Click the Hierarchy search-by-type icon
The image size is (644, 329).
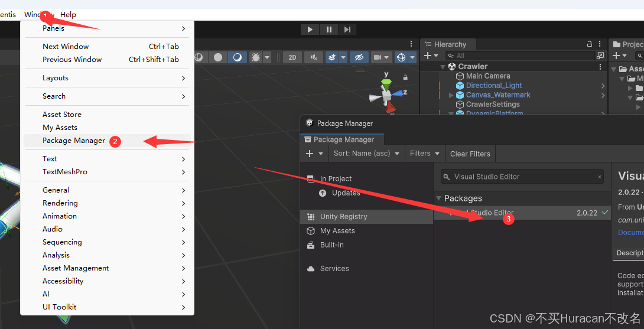[x=600, y=56]
